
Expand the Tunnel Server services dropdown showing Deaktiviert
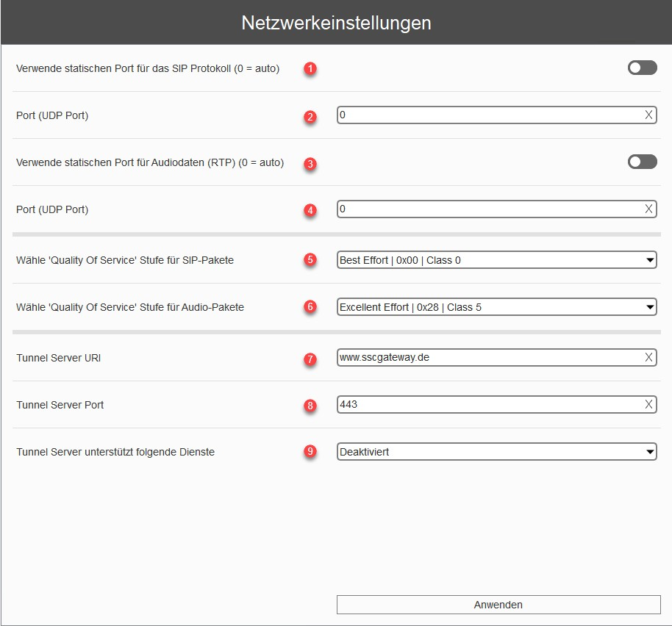pos(497,452)
